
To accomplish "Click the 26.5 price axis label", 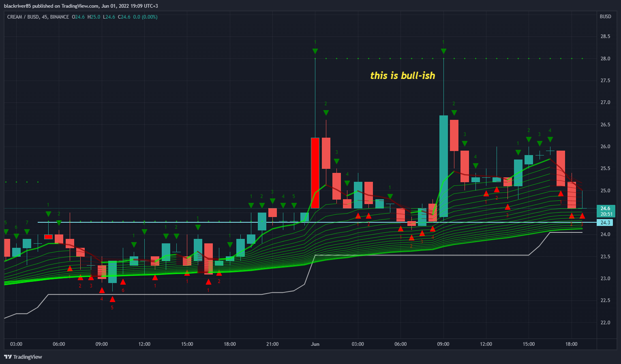I will pyautogui.click(x=605, y=125).
